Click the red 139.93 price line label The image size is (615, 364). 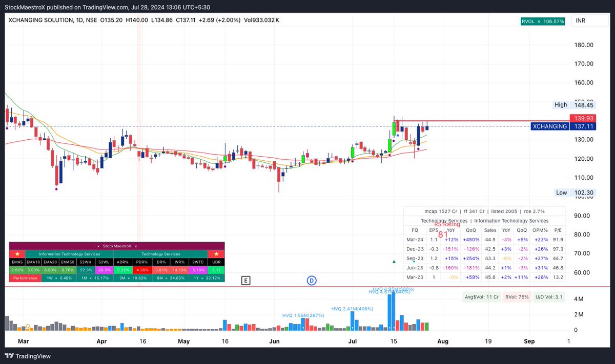583,118
